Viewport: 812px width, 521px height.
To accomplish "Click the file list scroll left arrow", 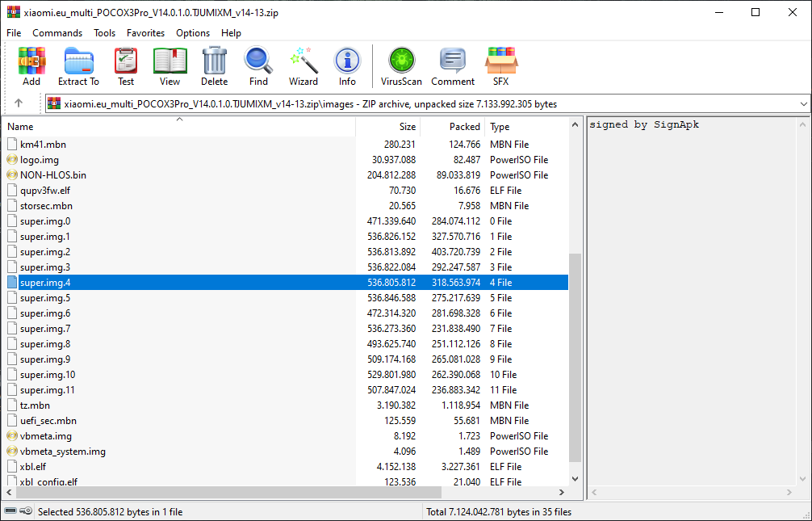I will coord(10,492).
